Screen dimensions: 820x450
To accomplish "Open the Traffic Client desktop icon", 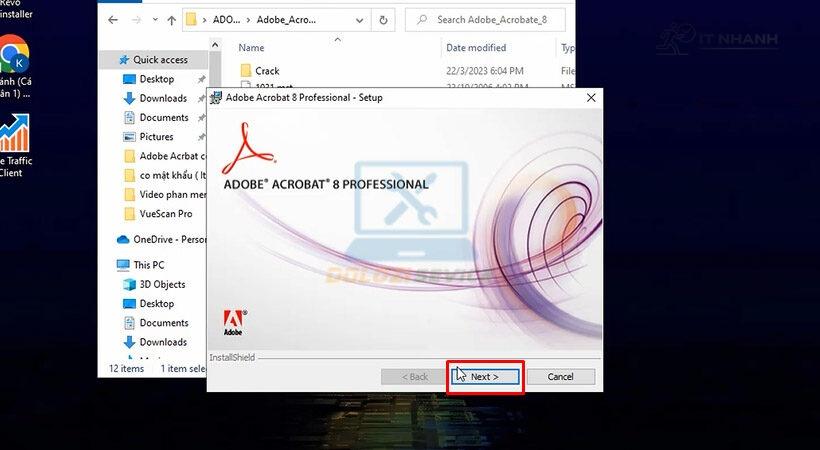I will click(15, 147).
